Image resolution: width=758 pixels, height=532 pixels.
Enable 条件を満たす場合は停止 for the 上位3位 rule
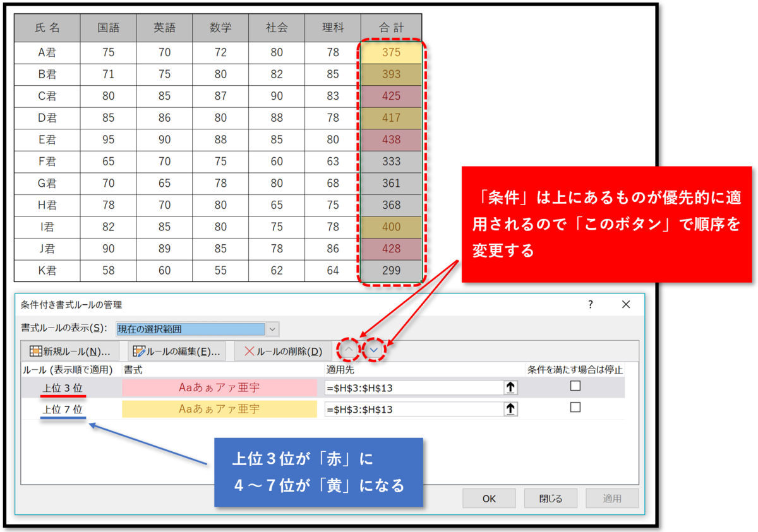pos(575,386)
